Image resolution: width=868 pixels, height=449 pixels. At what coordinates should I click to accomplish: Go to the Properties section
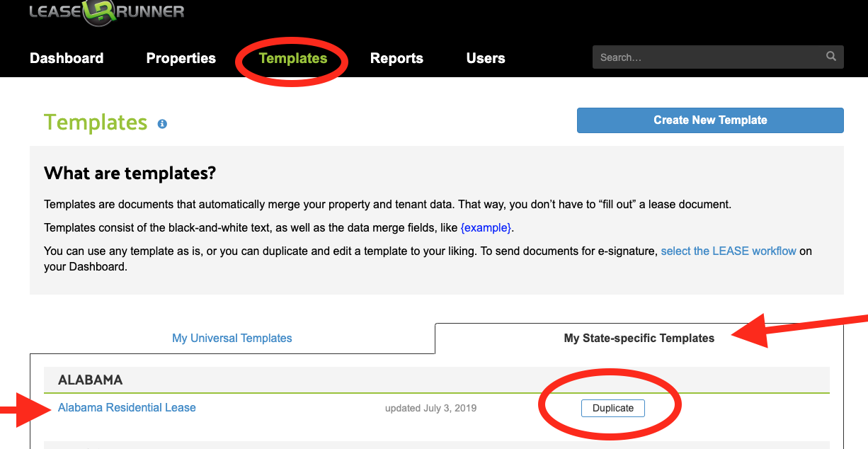click(181, 58)
